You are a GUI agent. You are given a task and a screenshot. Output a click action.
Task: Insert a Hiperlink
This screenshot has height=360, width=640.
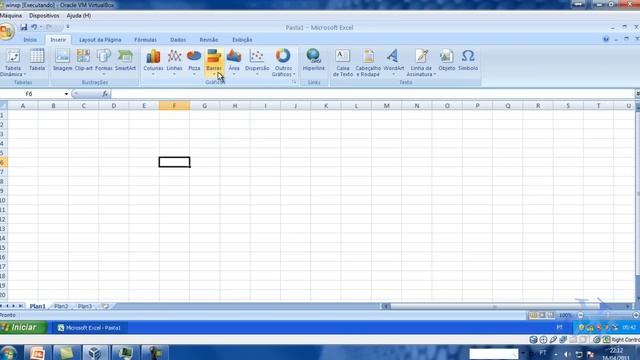[313, 60]
